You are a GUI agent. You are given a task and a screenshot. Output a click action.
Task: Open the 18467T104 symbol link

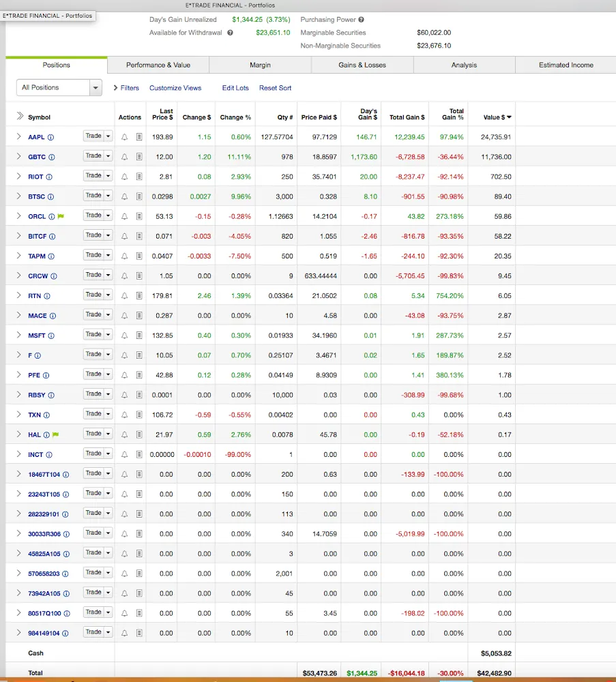point(44,475)
